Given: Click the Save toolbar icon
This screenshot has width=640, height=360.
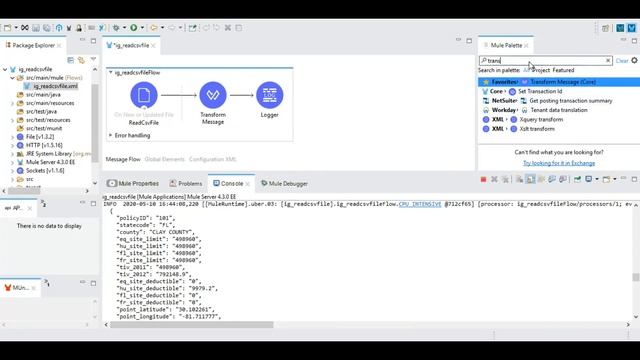Looking at the screenshot, I should (x=36, y=28).
